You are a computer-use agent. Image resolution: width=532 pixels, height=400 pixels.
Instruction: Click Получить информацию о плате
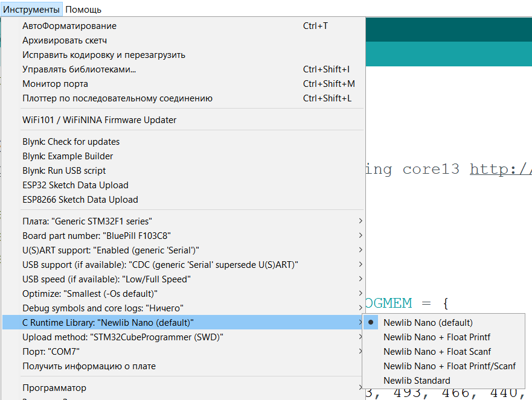tap(89, 366)
